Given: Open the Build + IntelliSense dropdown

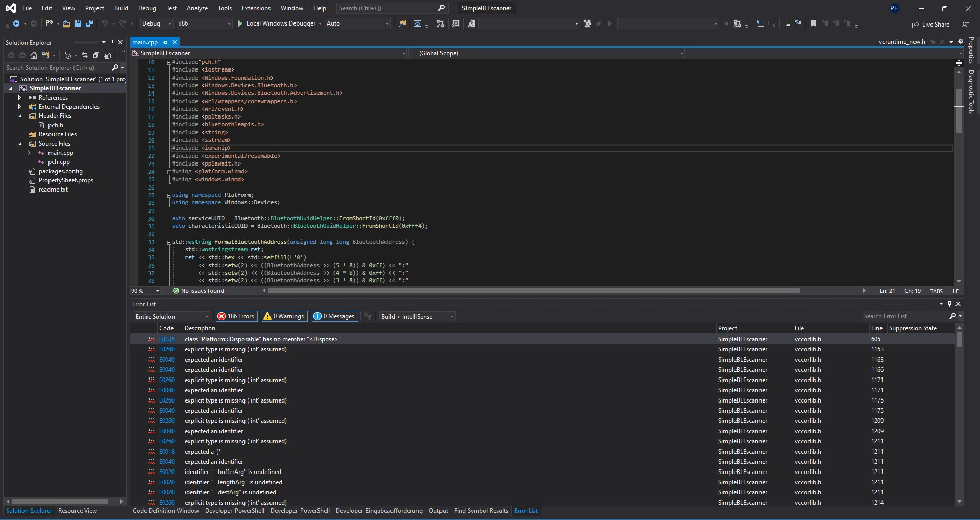Looking at the screenshot, I should coord(417,317).
